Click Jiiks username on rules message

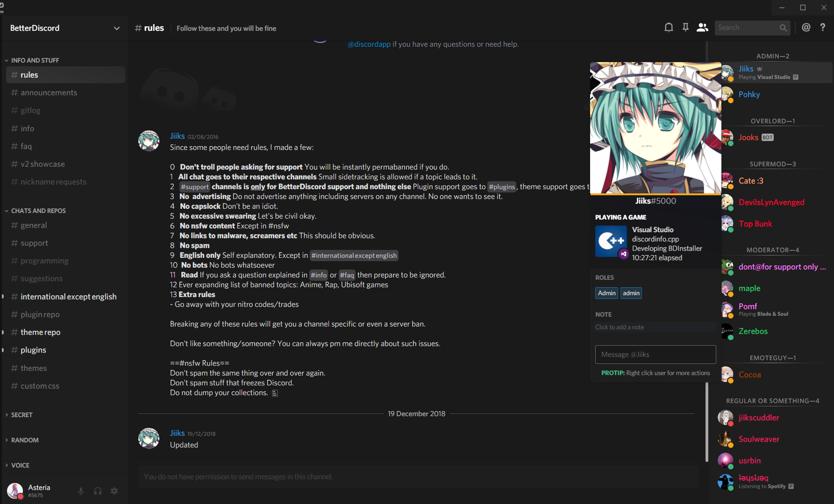[x=177, y=136]
